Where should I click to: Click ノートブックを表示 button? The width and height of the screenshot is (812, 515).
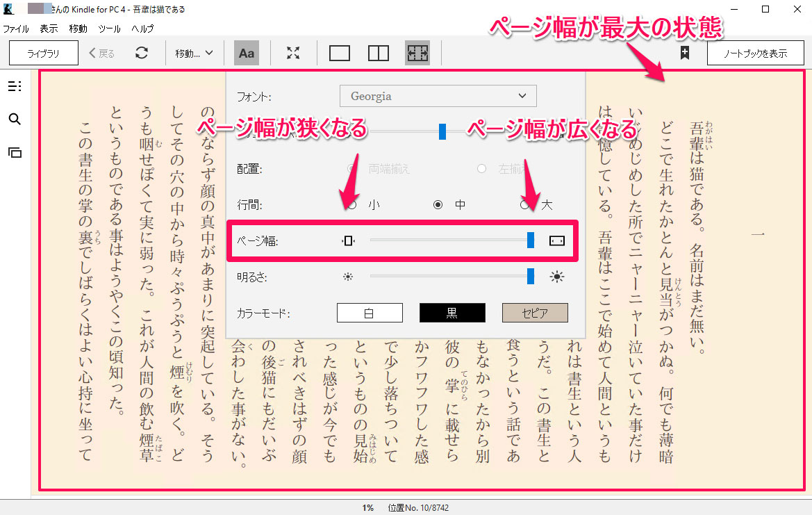[x=755, y=53]
